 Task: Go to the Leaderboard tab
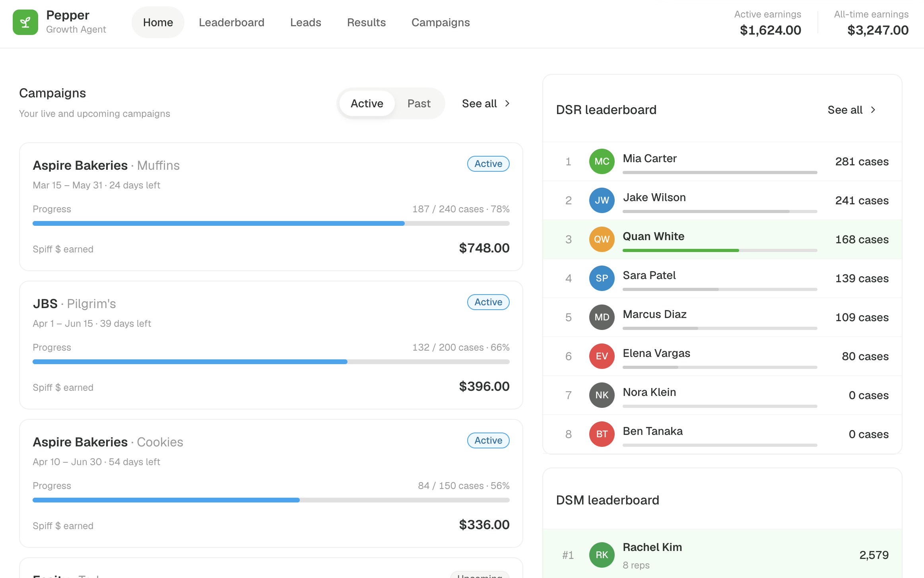tap(231, 22)
